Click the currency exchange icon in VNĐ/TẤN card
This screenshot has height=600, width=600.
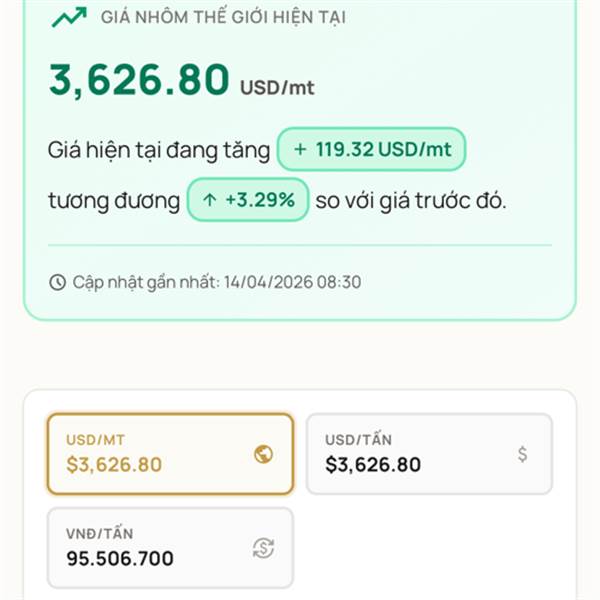(x=263, y=547)
